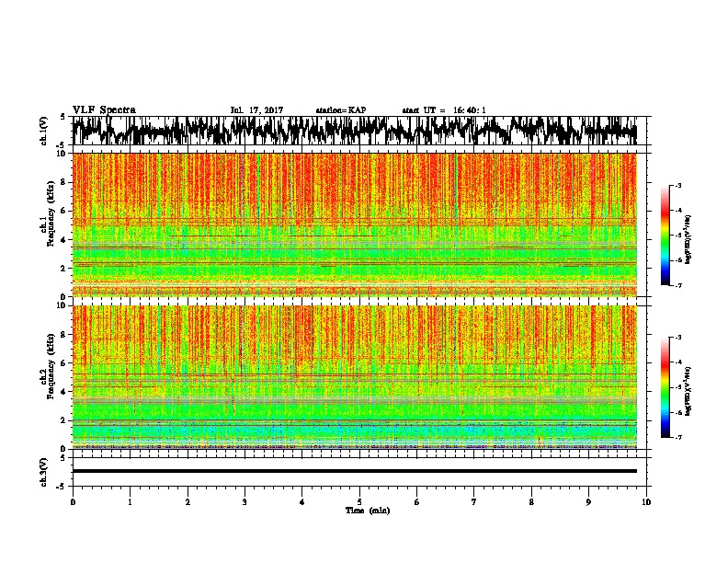Click the "2" kHz tick on ch.1 frequency axis

[x=64, y=268]
